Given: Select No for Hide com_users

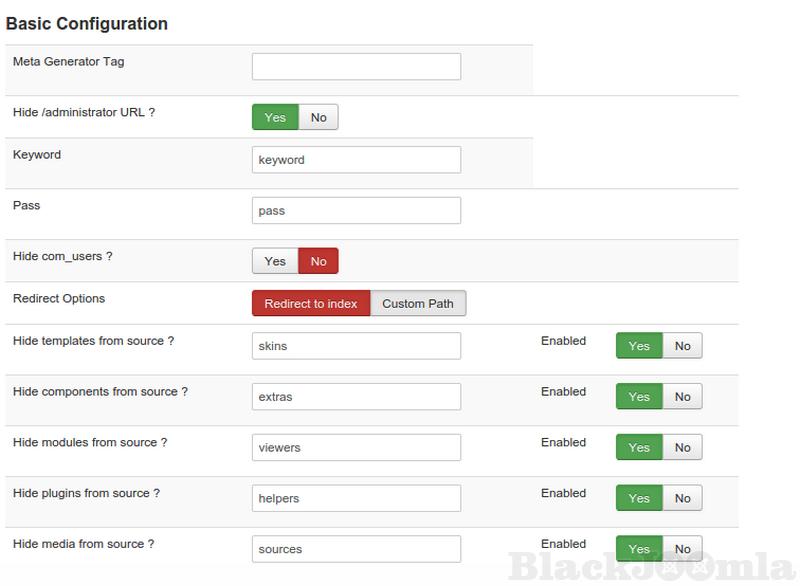Looking at the screenshot, I should tap(318, 261).
